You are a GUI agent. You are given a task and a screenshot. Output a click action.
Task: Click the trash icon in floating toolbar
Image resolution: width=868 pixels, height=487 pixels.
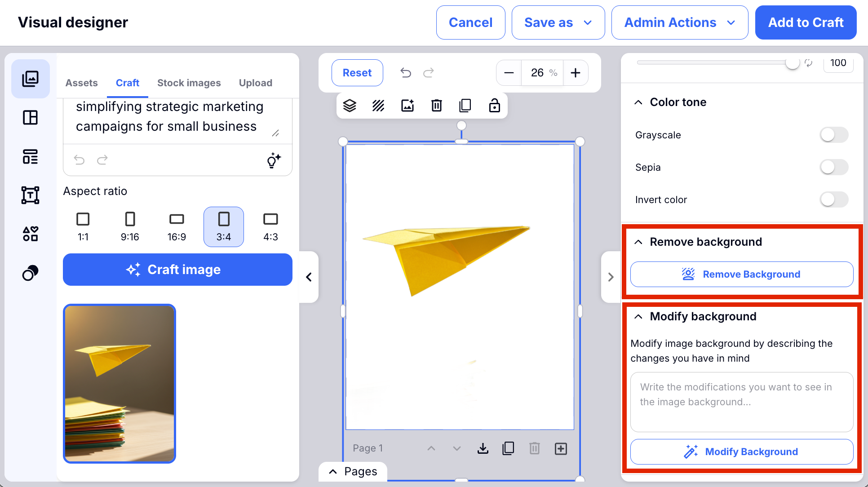pos(436,106)
